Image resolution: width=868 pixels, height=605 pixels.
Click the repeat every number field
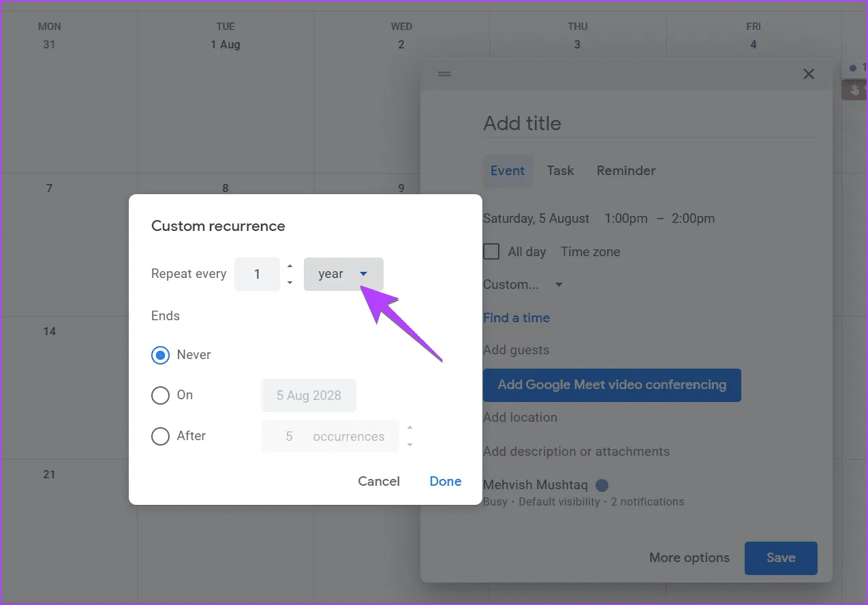257,274
